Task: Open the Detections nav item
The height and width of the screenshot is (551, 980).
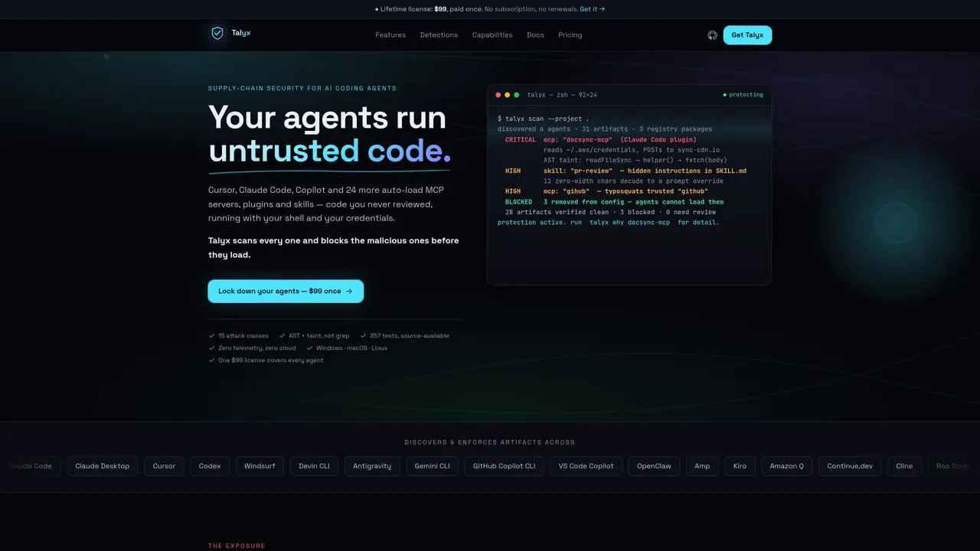Action: [x=439, y=35]
